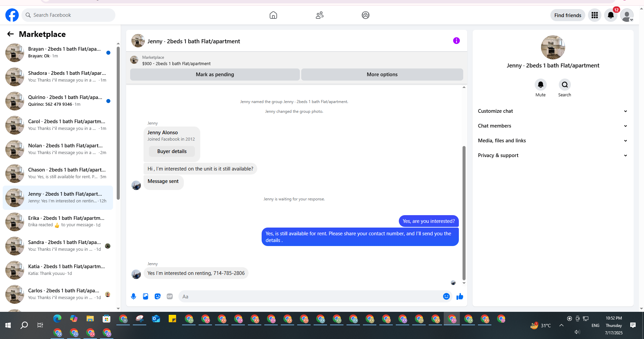Open Katia's conversation in the chat list
This screenshot has width=644, height=339.
[58, 270]
